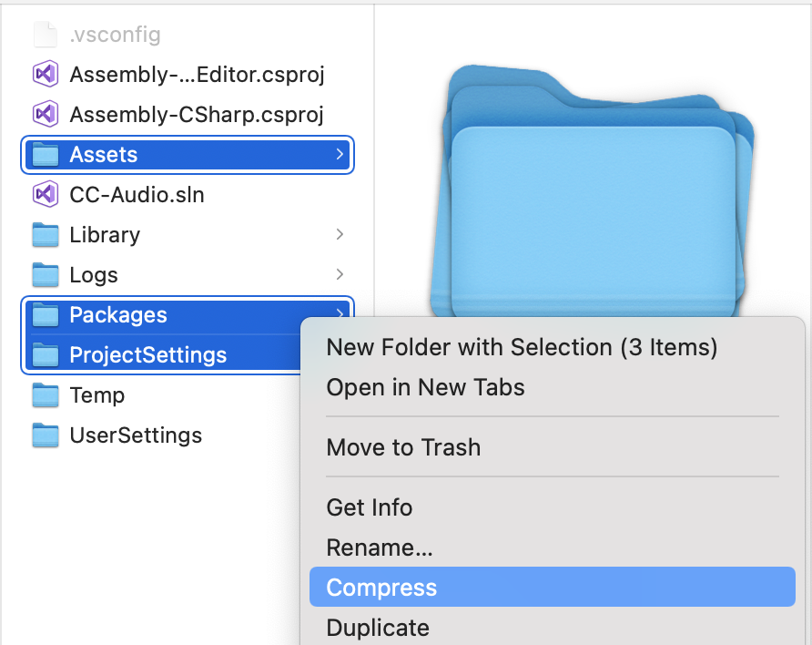Select the Logs folder icon
The width and height of the screenshot is (812, 645).
point(46,274)
